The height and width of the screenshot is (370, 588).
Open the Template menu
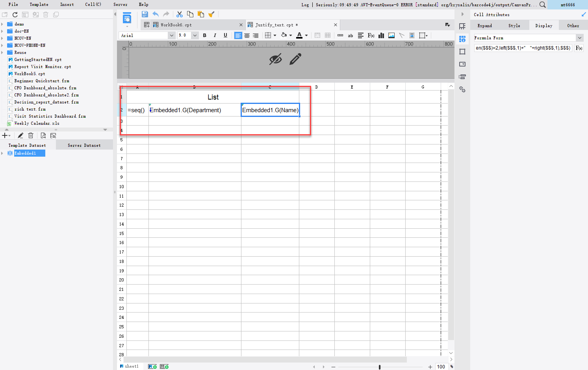pos(39,4)
